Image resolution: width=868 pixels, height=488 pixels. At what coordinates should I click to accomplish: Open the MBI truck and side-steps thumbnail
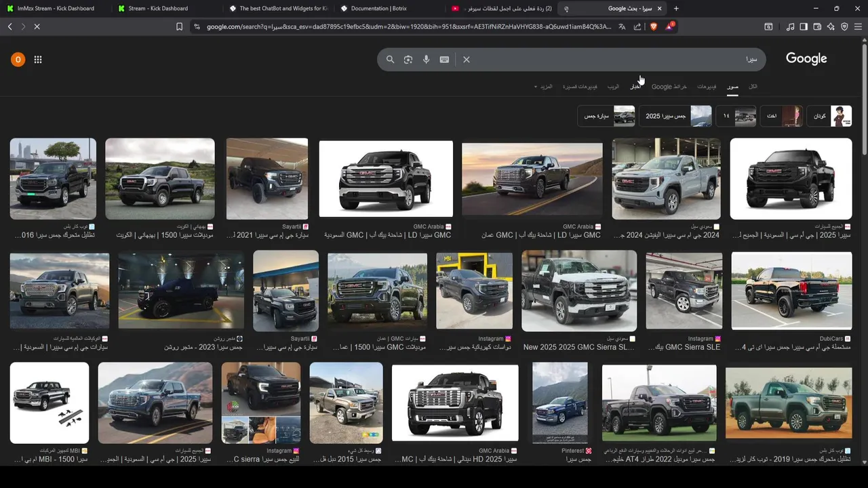click(50, 403)
